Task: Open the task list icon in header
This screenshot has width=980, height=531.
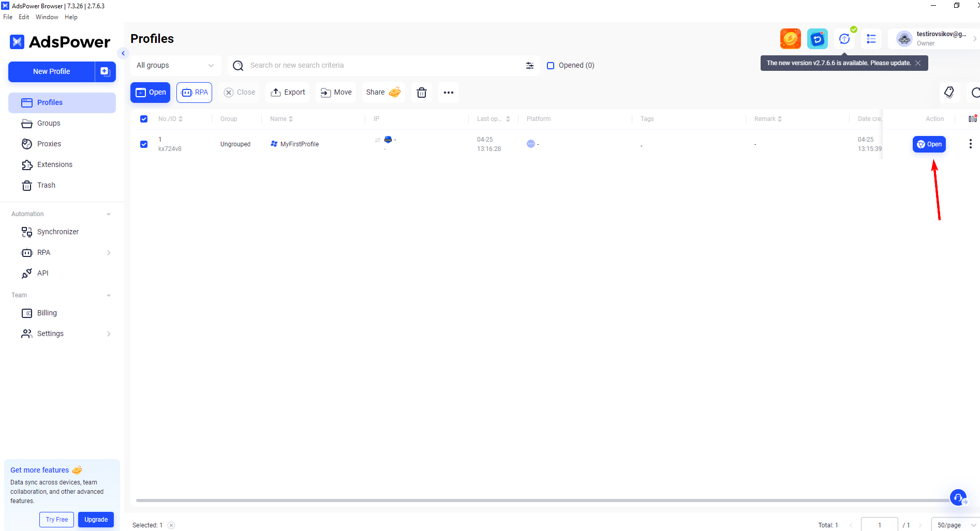Action: click(x=871, y=39)
